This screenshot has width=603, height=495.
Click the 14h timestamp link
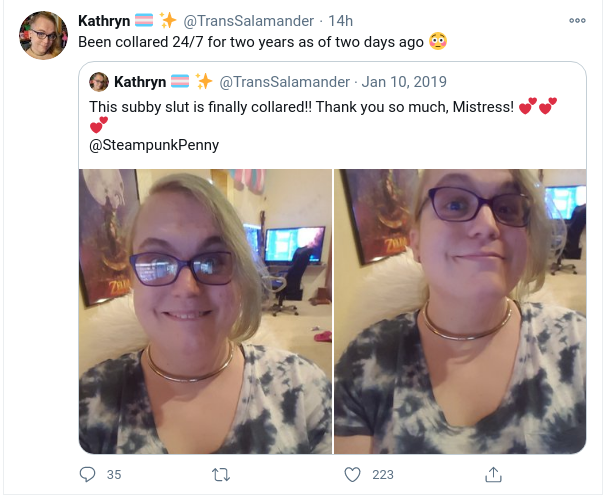(340, 21)
